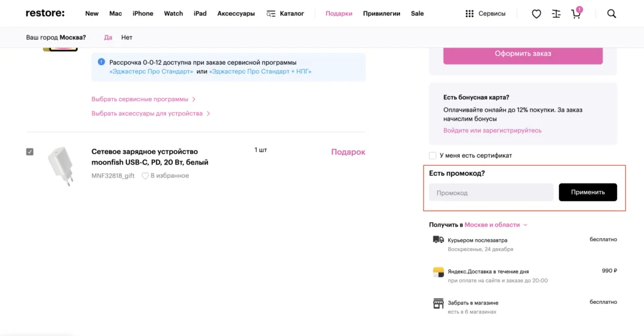Click the moonfish charger product thumbnail
The width and height of the screenshot is (644, 336).
click(x=61, y=166)
